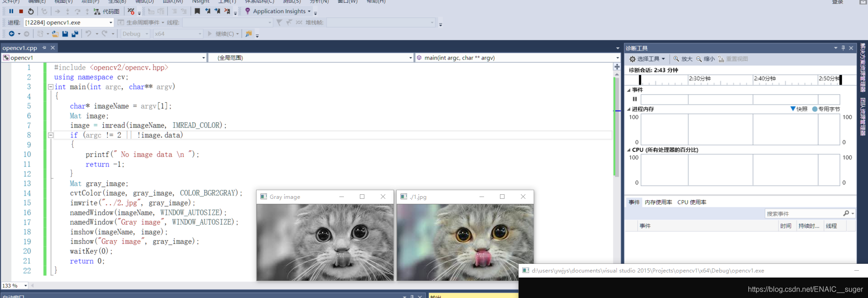This screenshot has height=298, width=868.
Task: Collapse the 进程内存 graph section
Action: pyautogui.click(x=629, y=109)
